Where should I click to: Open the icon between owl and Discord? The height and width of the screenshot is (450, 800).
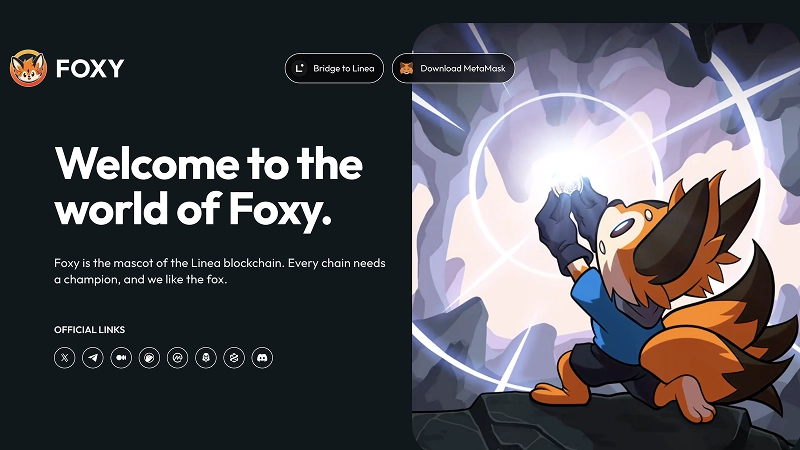tap(234, 358)
